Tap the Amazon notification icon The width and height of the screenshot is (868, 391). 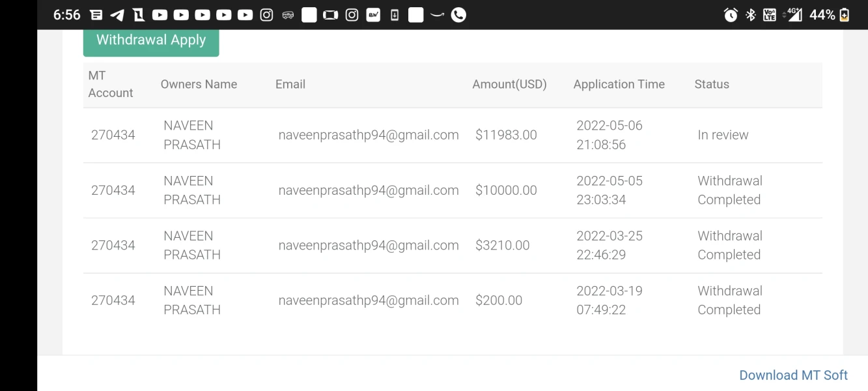437,15
